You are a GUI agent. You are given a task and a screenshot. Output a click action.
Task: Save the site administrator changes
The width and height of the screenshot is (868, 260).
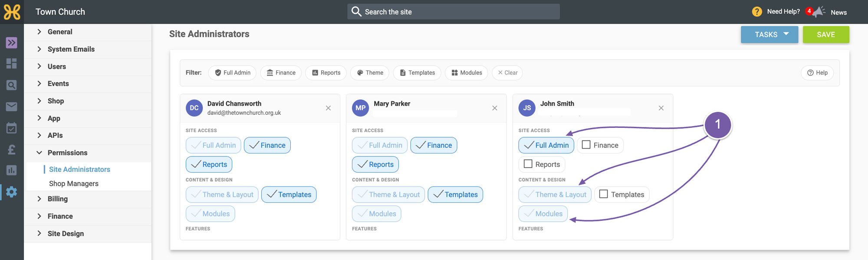(826, 34)
